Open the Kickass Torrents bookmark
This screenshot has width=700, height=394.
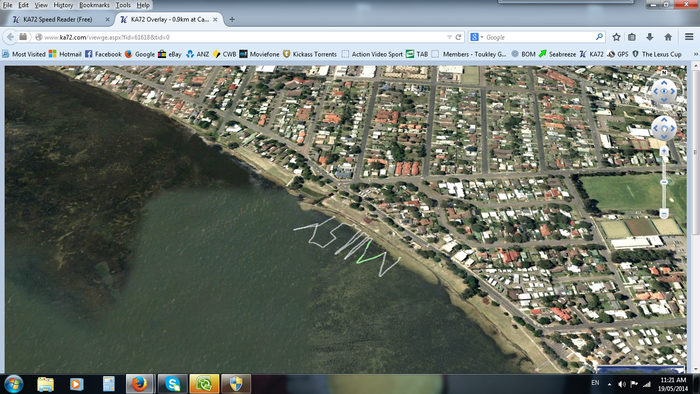(x=310, y=54)
